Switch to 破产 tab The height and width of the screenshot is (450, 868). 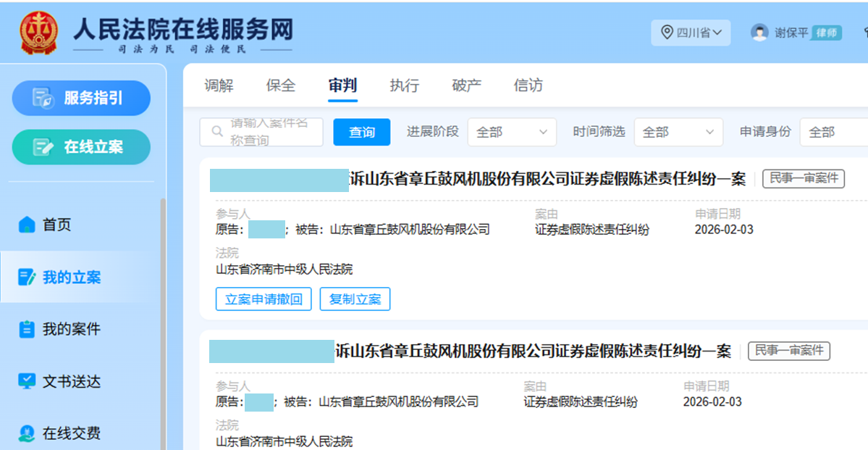pos(467,86)
